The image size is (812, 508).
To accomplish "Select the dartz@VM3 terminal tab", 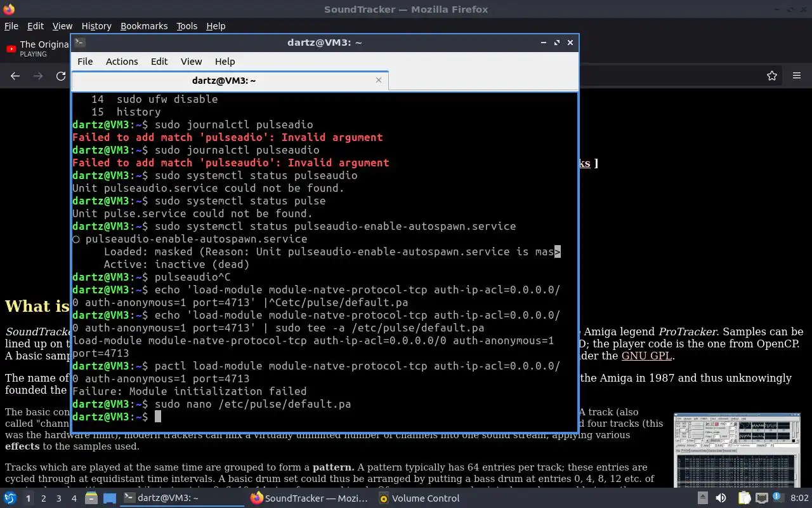I will (230, 81).
